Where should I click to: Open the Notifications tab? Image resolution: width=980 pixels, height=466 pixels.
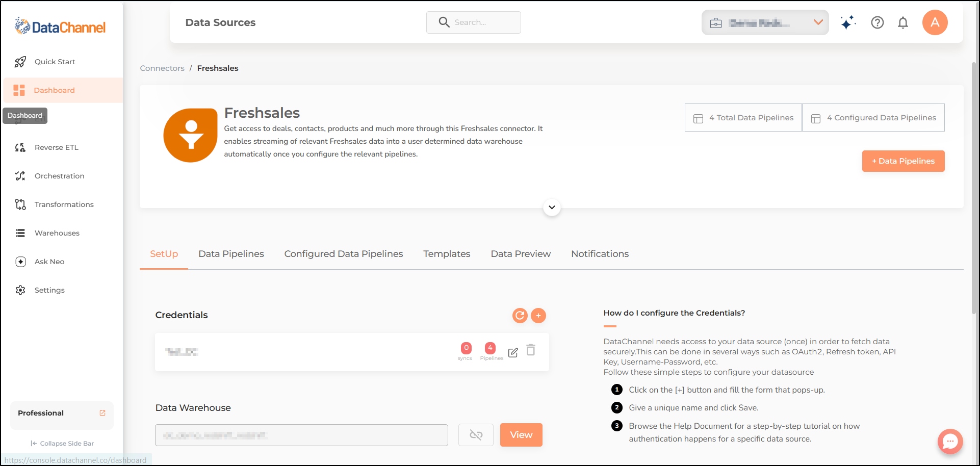tap(600, 254)
